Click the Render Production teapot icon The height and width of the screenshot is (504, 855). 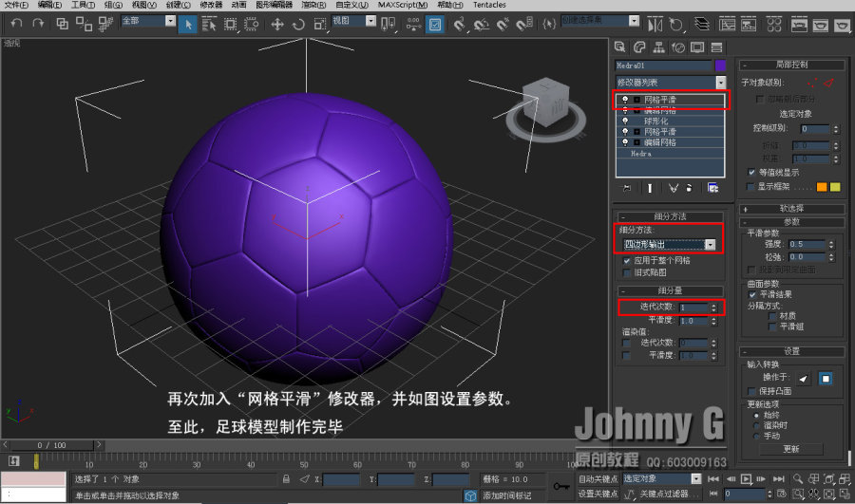[x=842, y=24]
